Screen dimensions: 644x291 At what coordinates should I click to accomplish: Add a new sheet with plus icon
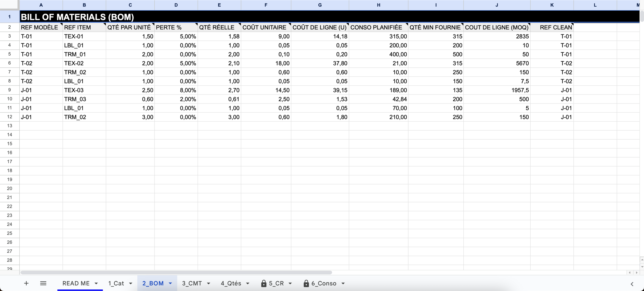tap(26, 283)
